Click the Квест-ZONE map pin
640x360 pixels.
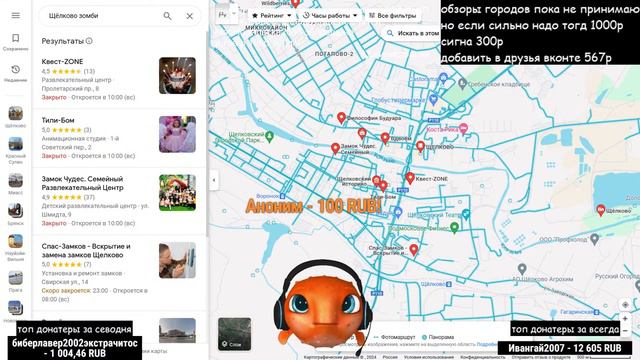pyautogui.click(x=410, y=178)
